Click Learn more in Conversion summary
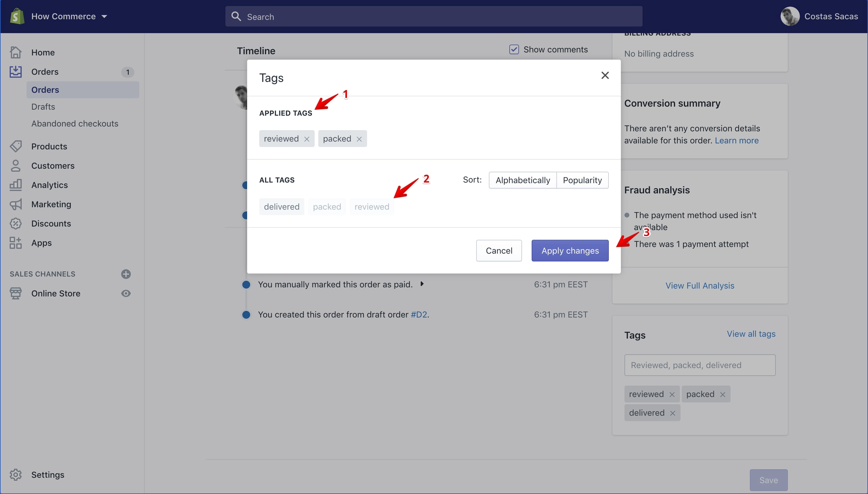This screenshot has height=494, width=868. coord(737,140)
